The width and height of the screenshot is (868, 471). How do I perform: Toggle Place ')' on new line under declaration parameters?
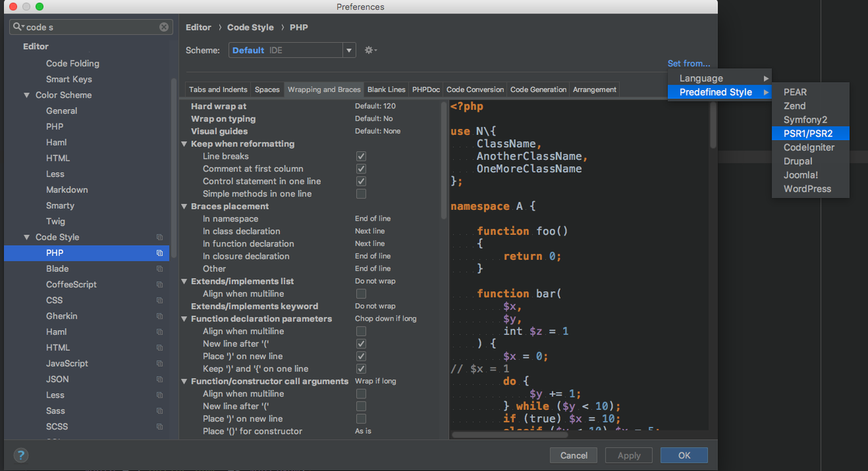pyautogui.click(x=361, y=356)
